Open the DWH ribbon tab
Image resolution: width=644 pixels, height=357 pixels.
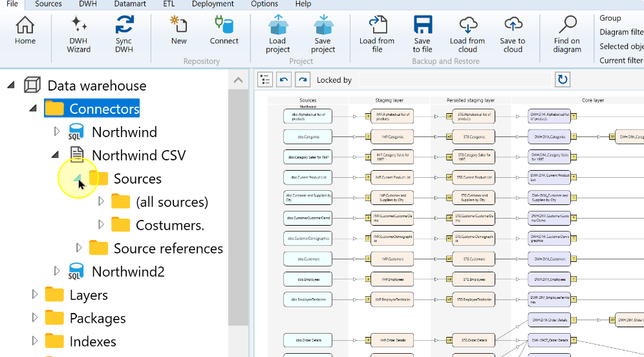pos(88,4)
